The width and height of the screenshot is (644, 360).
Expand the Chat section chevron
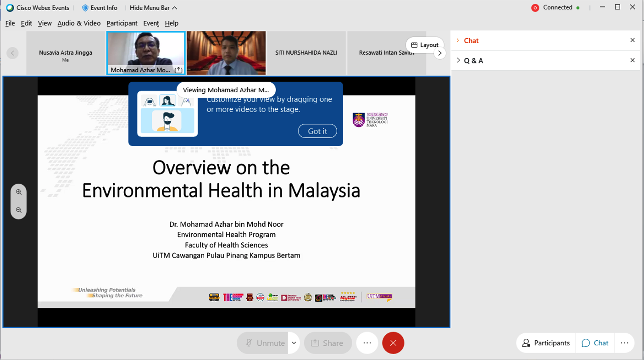pos(458,40)
